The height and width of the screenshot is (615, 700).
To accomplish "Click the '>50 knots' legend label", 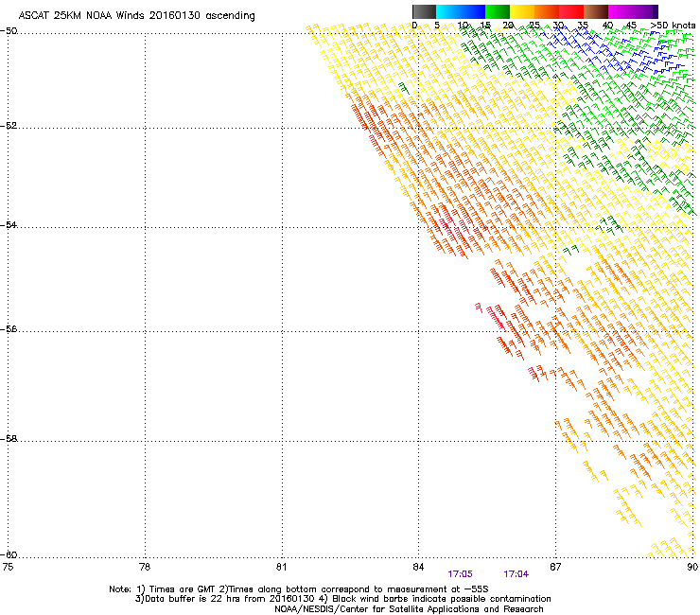I will [x=673, y=26].
